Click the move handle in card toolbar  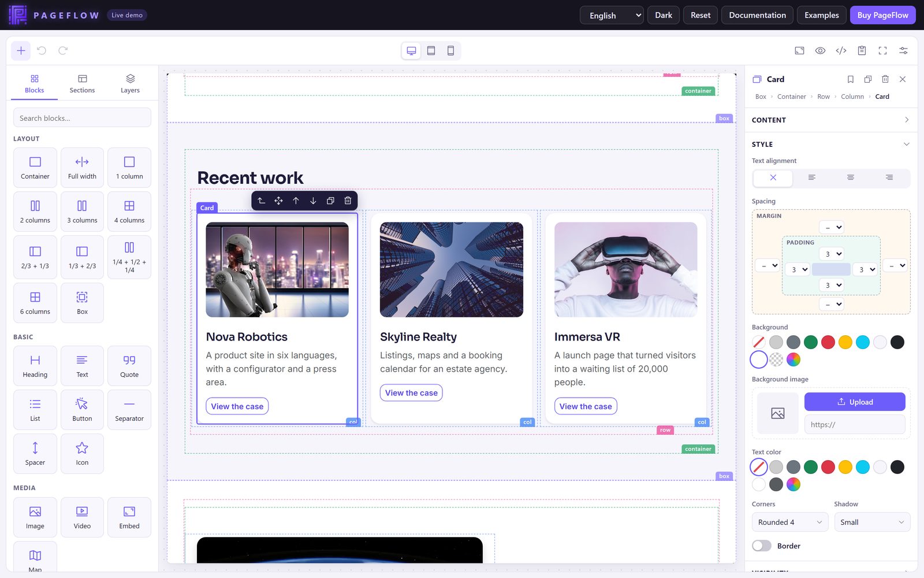point(278,201)
